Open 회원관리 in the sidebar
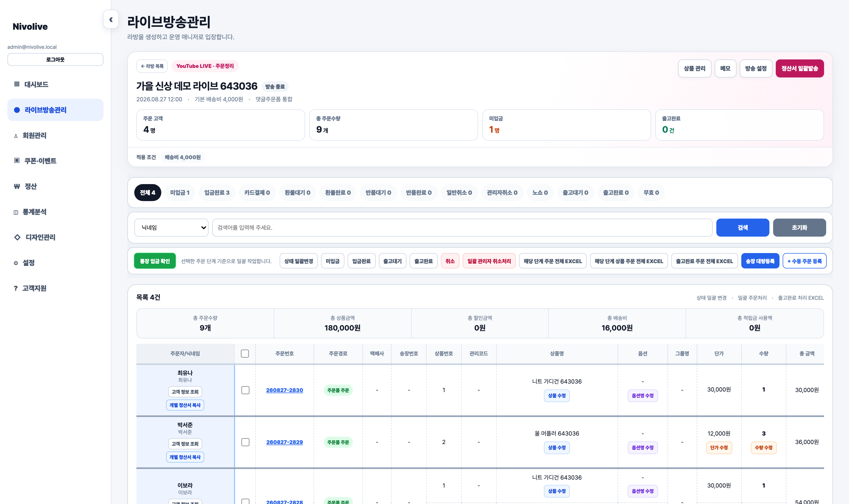Image resolution: width=849 pixels, height=504 pixels. point(55,135)
